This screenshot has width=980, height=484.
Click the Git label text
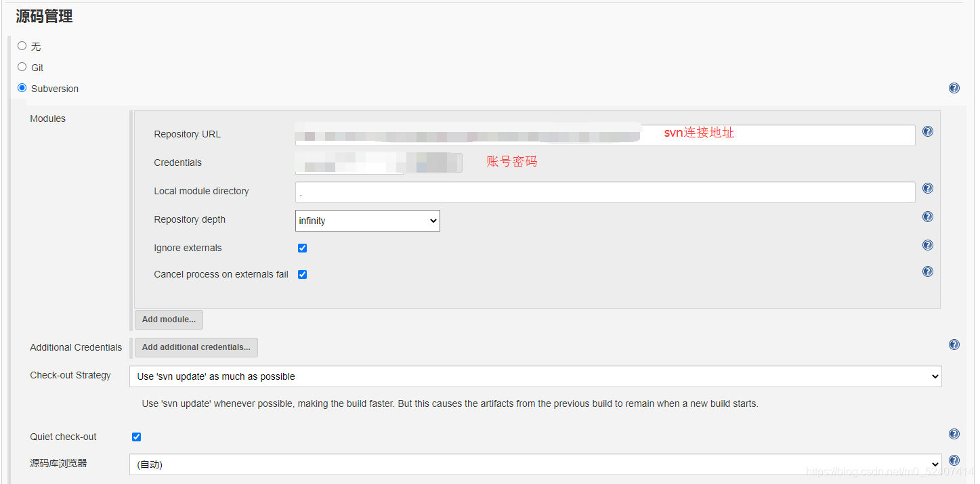pyautogui.click(x=37, y=68)
